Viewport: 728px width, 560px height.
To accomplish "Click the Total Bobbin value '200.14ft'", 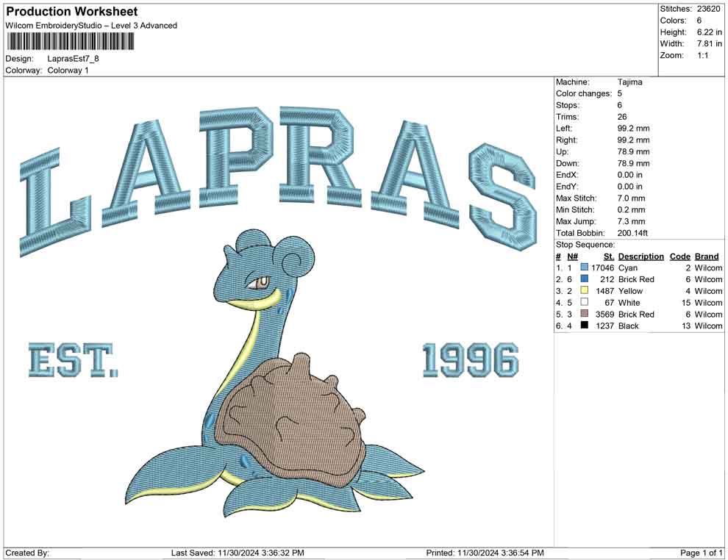I will [632, 233].
